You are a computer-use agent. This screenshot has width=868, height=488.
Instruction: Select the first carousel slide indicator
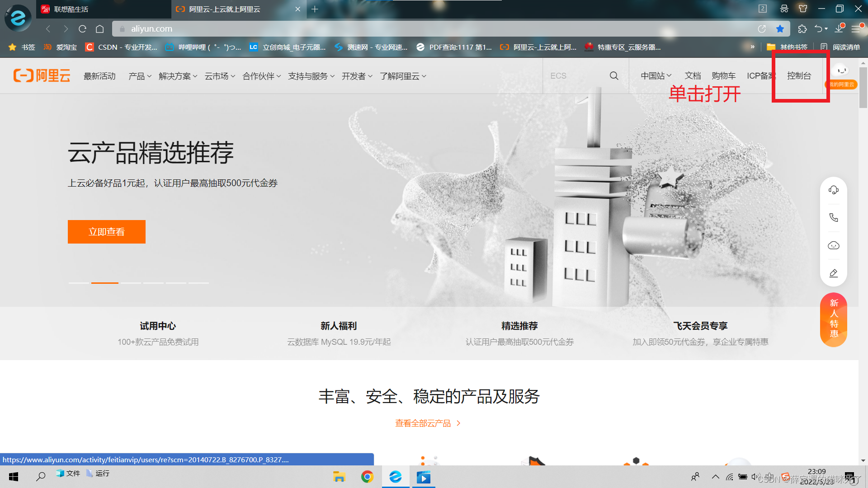coord(79,283)
